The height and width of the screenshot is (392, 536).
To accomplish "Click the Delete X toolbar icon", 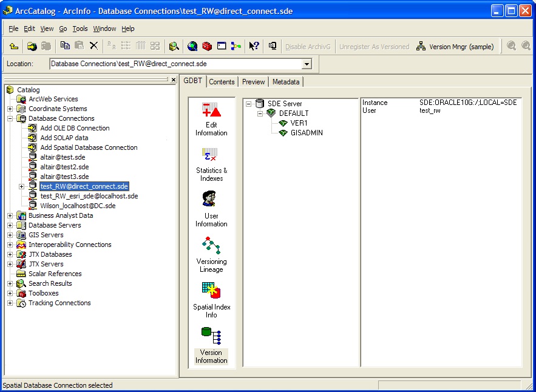I will [x=93, y=46].
